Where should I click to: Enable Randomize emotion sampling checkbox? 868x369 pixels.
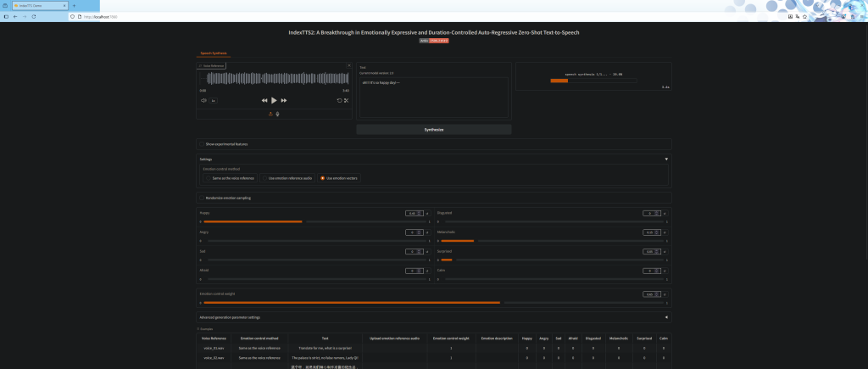point(201,198)
